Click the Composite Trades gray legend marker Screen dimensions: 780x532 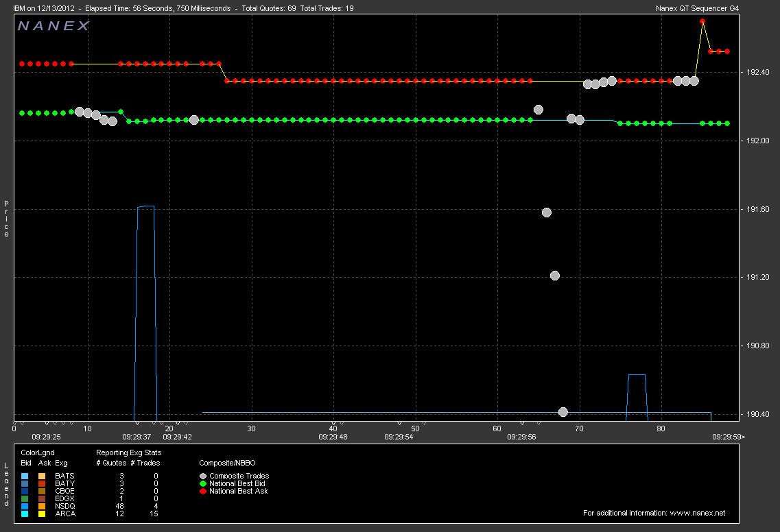pyautogui.click(x=203, y=476)
